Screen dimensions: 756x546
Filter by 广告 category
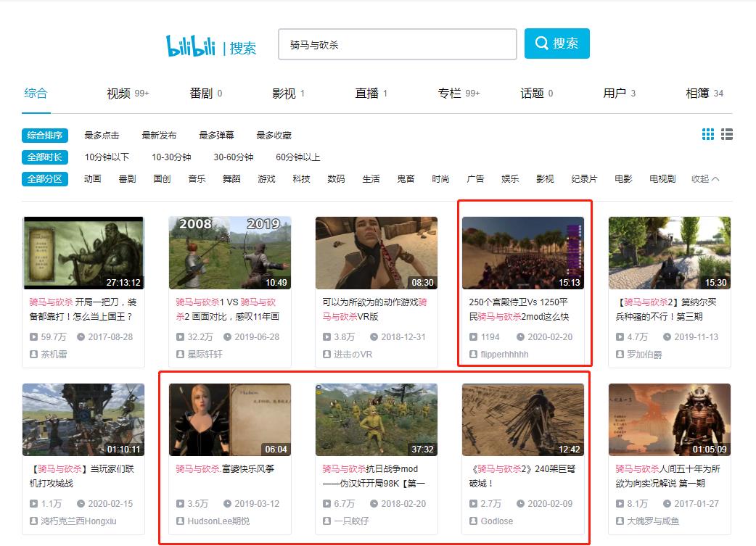[x=475, y=179]
